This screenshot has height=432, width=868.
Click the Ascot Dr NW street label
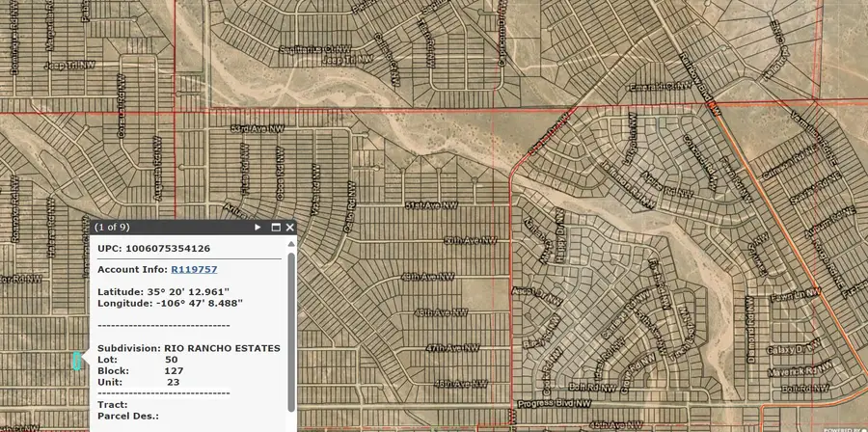click(537, 296)
